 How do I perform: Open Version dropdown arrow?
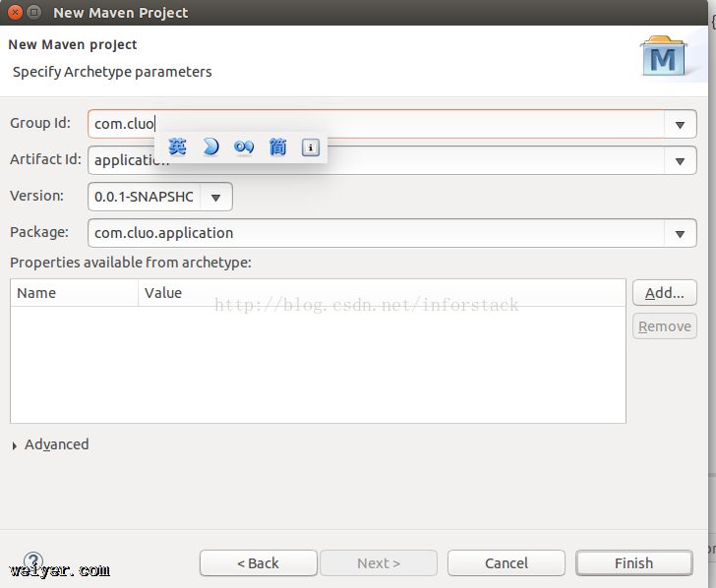coord(216,198)
